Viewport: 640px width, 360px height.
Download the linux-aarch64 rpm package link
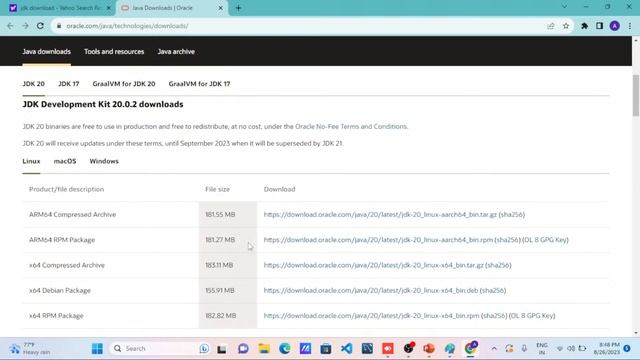tap(378, 240)
